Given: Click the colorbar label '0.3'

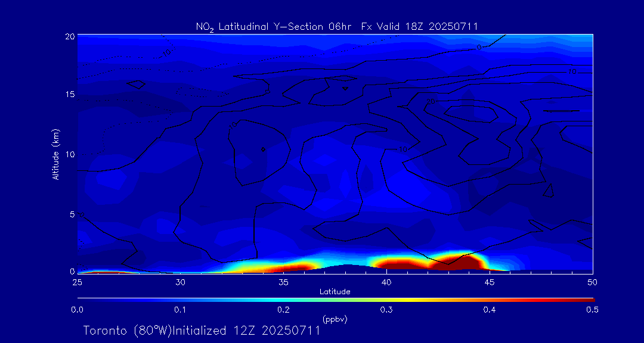Looking at the screenshot, I should pyautogui.click(x=386, y=310).
